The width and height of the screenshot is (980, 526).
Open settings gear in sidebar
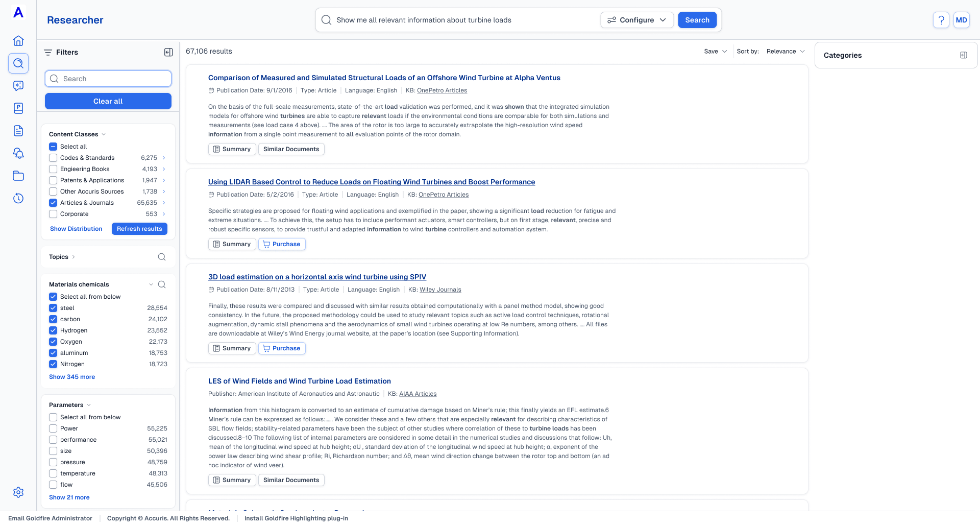click(x=18, y=492)
